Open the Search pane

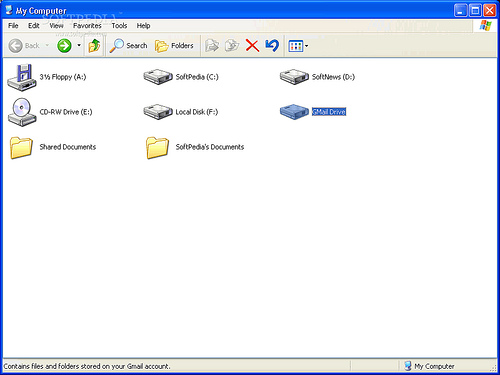(x=128, y=46)
